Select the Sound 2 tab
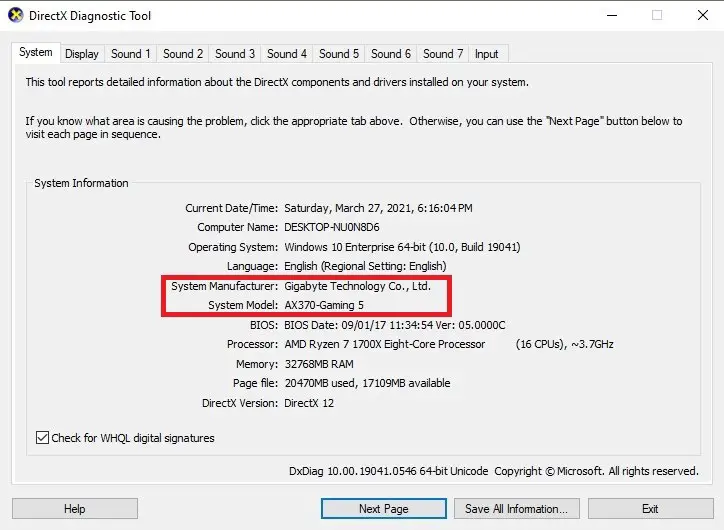 pyautogui.click(x=183, y=54)
